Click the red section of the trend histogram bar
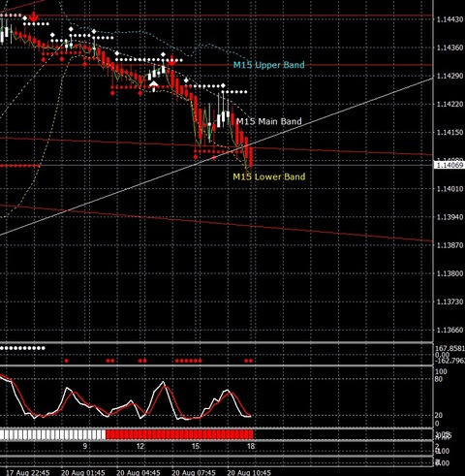This screenshot has width=465, height=476. click(179, 434)
